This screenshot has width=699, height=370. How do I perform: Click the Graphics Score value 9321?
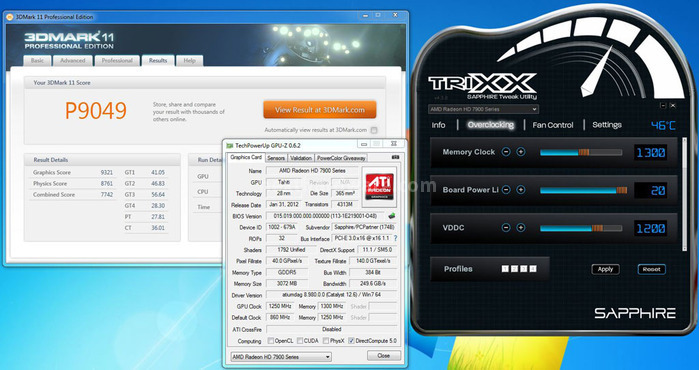[107, 173]
